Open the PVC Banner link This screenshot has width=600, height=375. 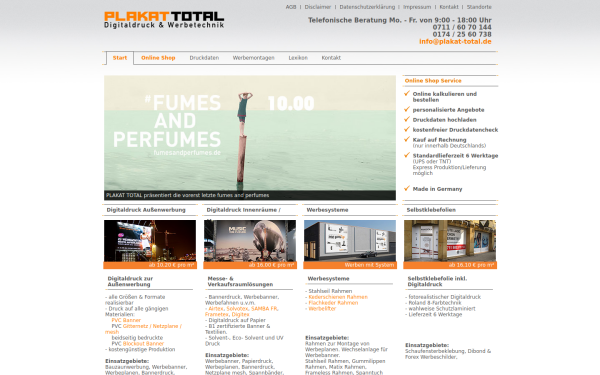(x=126, y=320)
